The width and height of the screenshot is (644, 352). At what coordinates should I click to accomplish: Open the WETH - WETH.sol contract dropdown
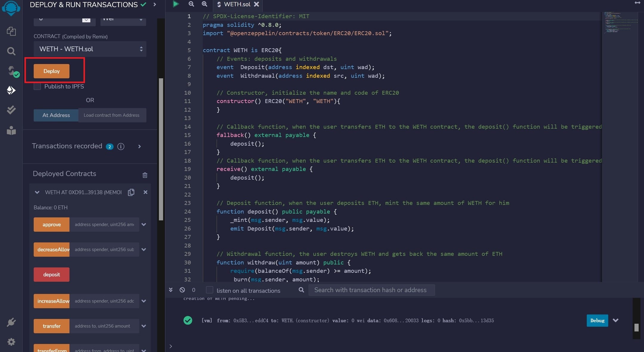tap(90, 49)
